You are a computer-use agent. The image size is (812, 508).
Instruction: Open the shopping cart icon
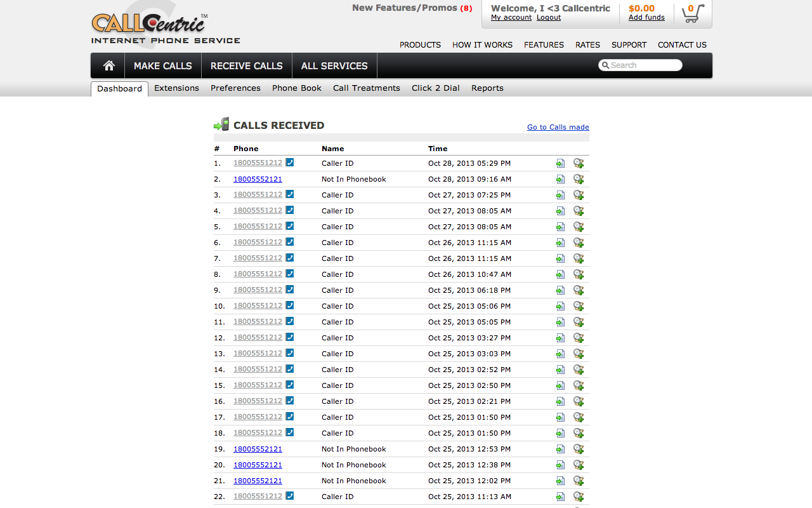pos(692,13)
